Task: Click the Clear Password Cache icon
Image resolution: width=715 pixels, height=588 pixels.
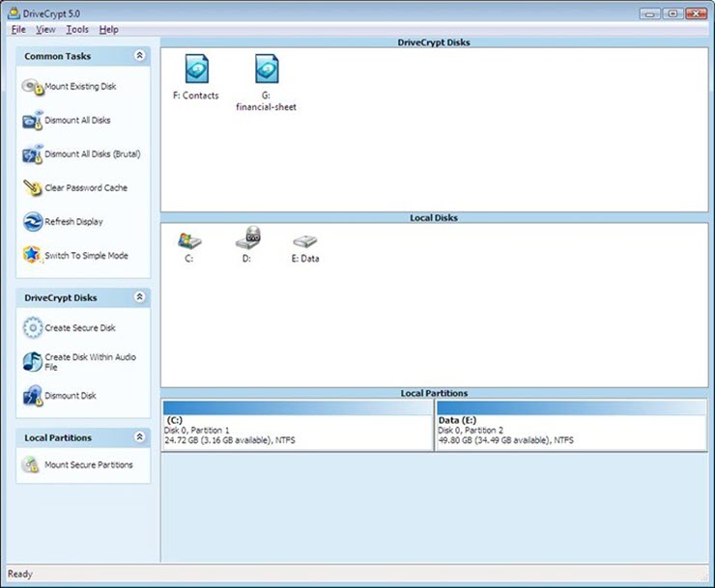Action: [x=32, y=188]
